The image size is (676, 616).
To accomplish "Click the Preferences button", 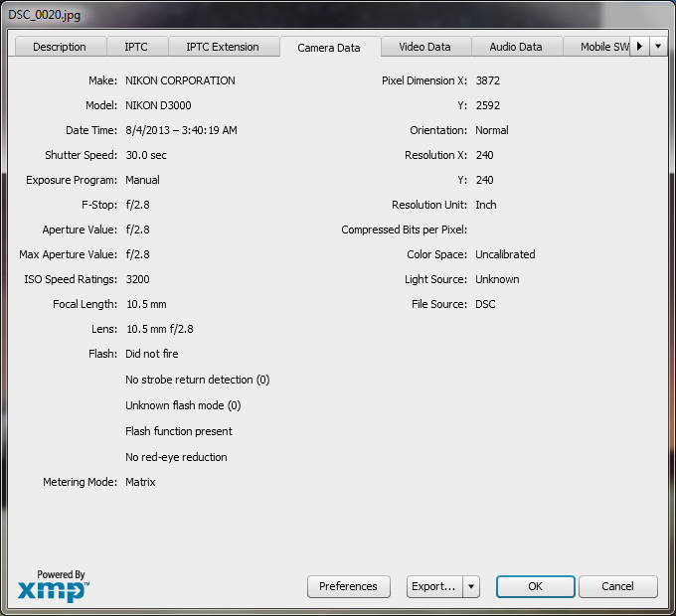I will (x=349, y=586).
